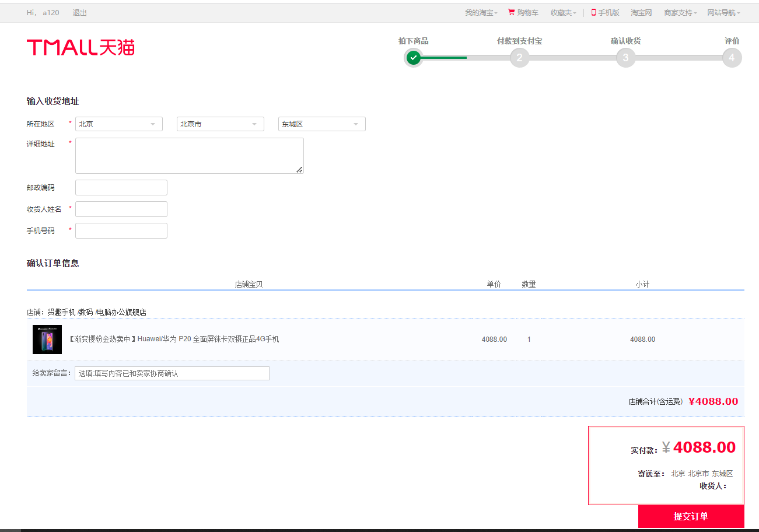Image resolution: width=759 pixels, height=532 pixels.
Task: Click the subtotal 4088.00 under 小计
Action: click(x=643, y=339)
